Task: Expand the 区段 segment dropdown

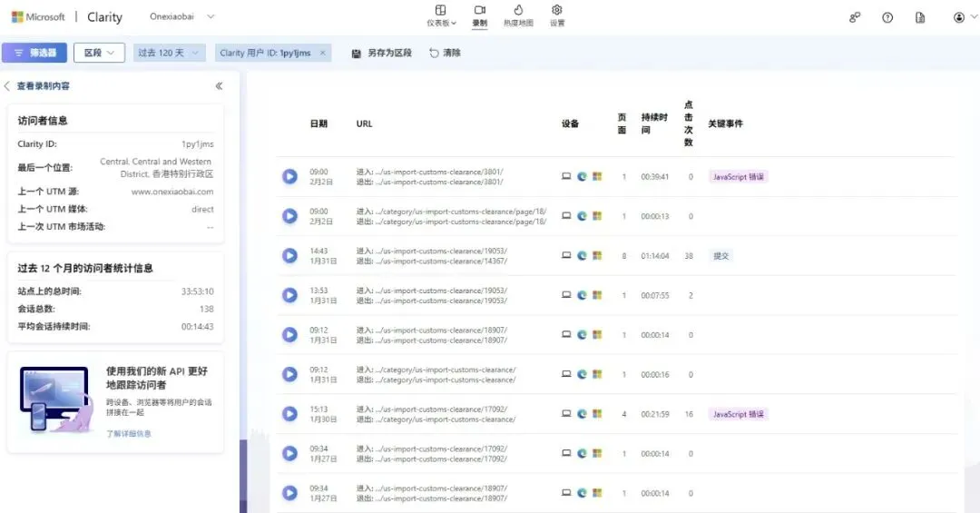Action: 99,53
